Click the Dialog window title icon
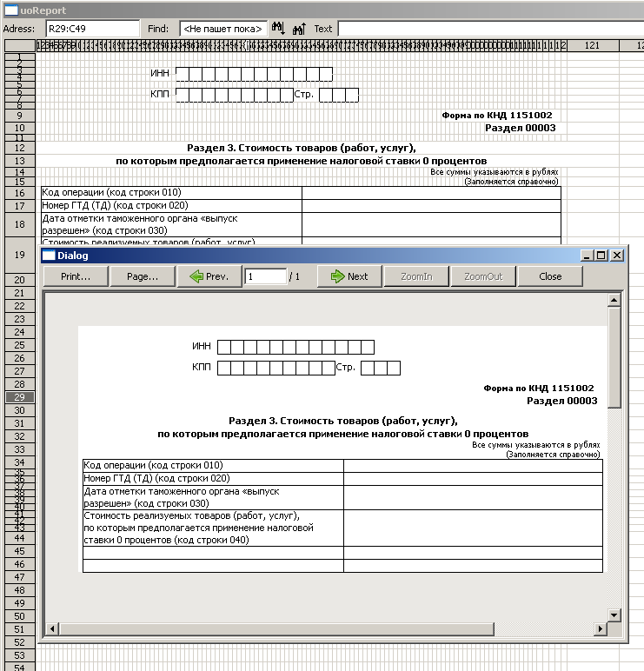Image resolution: width=644 pixels, height=671 pixels. 49,256
